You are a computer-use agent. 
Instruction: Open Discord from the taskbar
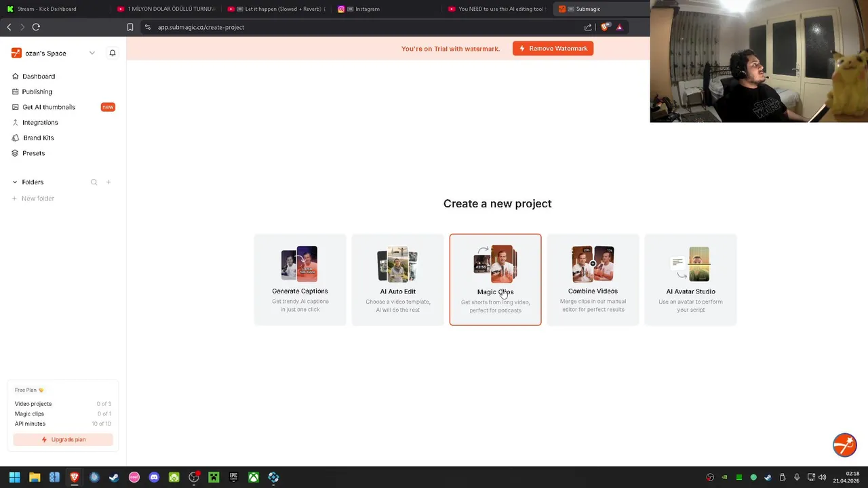point(154,477)
